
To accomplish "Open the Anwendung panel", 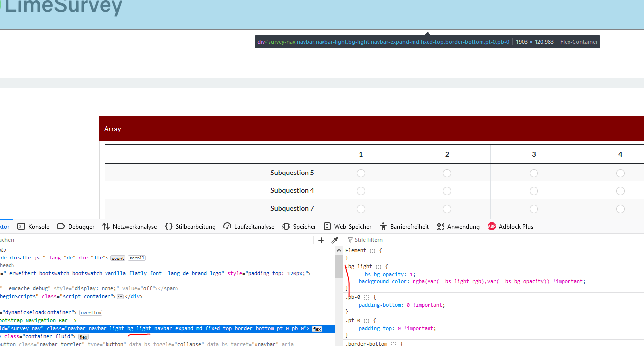I will (x=458, y=226).
